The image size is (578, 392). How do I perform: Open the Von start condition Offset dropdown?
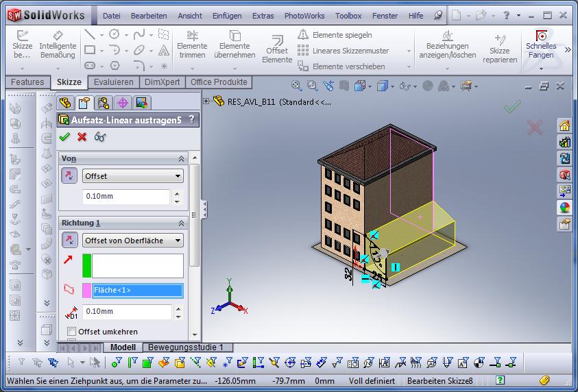(x=133, y=176)
